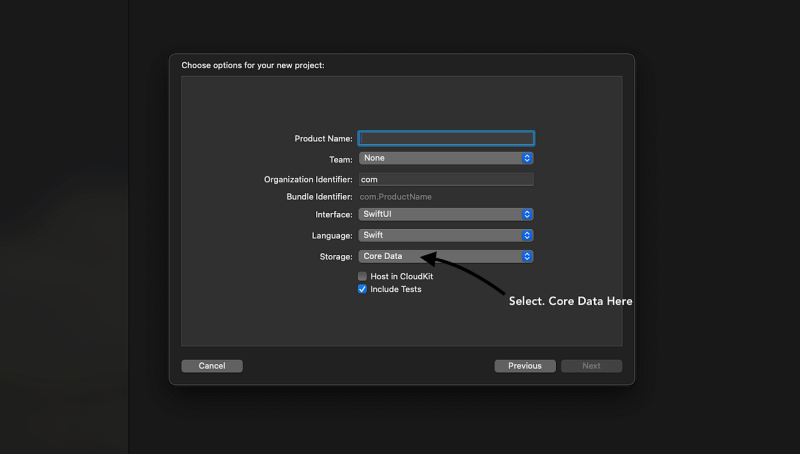This screenshot has width=800, height=454.
Task: Open the Interface dropdown set to SwiftUI
Action: (x=446, y=214)
